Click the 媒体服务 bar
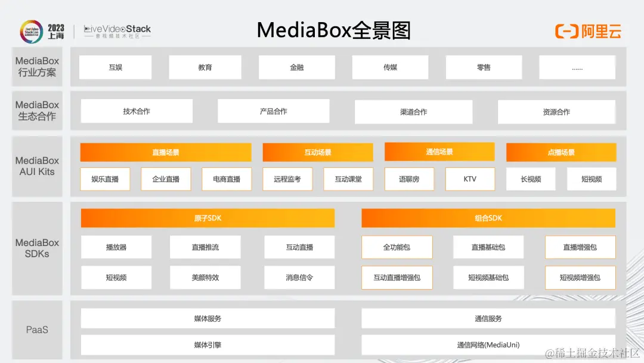 click(208, 319)
